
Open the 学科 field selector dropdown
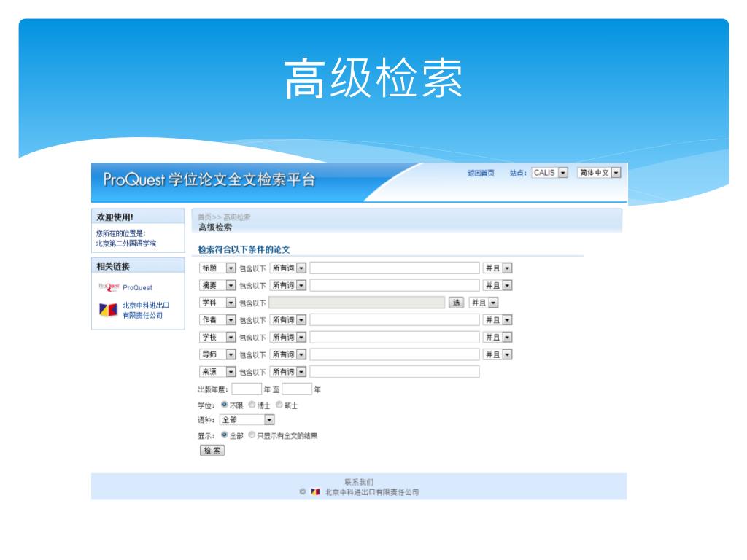coord(217,303)
